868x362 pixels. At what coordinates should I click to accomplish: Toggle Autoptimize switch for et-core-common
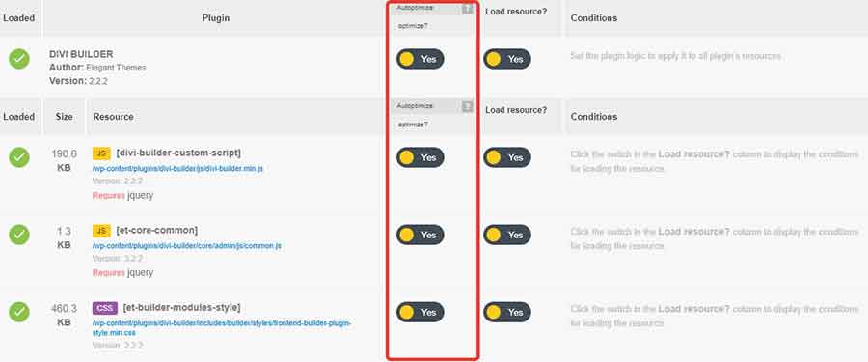[x=420, y=235]
